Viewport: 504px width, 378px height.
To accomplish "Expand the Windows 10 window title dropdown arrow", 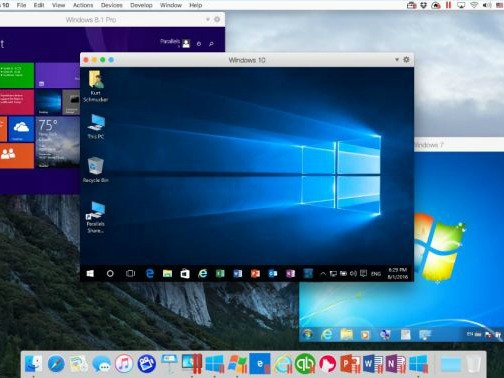I will click(x=397, y=60).
